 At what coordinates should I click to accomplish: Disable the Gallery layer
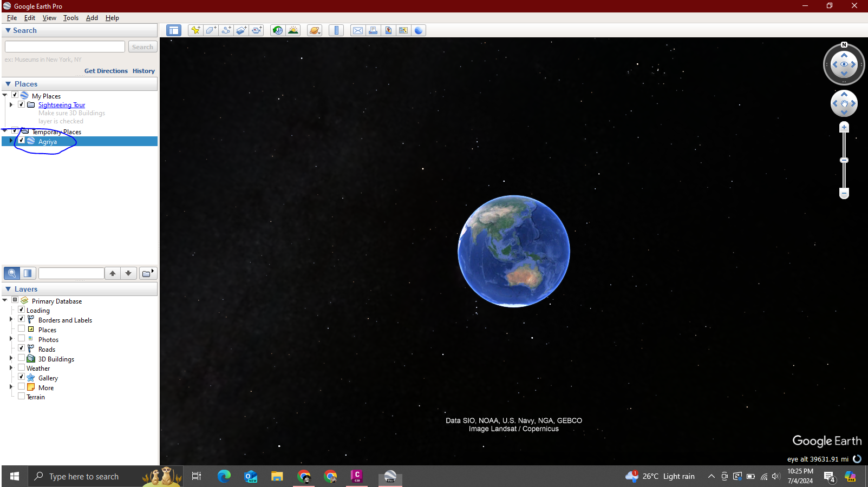click(x=22, y=377)
